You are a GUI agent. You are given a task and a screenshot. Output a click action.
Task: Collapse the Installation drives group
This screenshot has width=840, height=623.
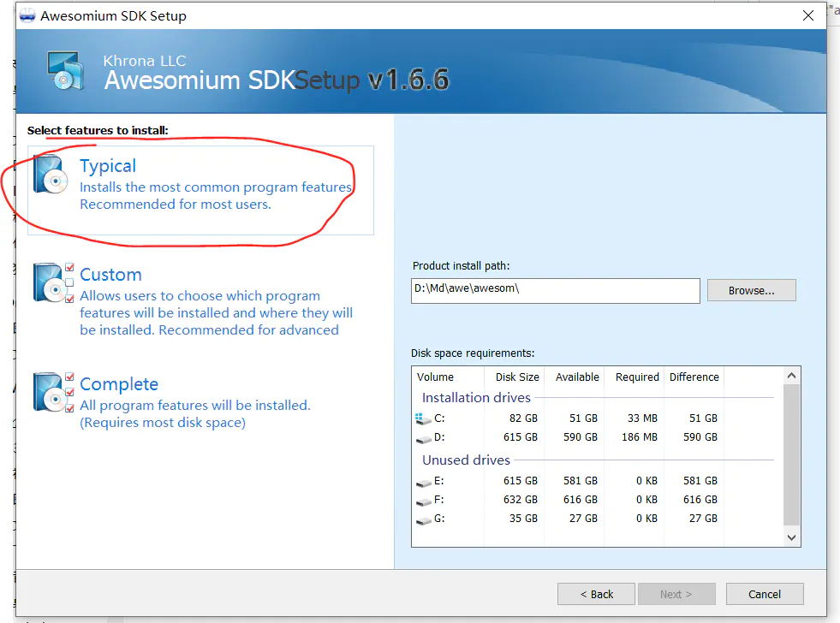[x=476, y=397]
